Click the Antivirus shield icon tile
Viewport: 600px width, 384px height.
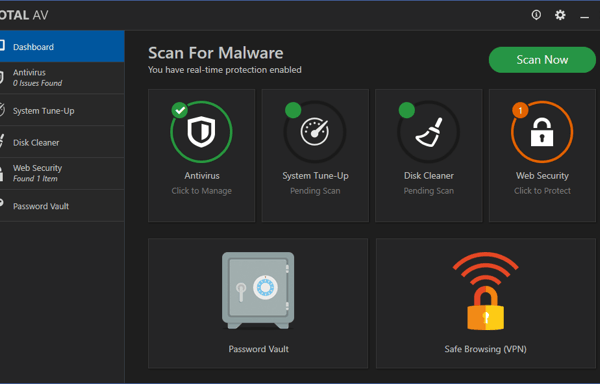click(201, 132)
